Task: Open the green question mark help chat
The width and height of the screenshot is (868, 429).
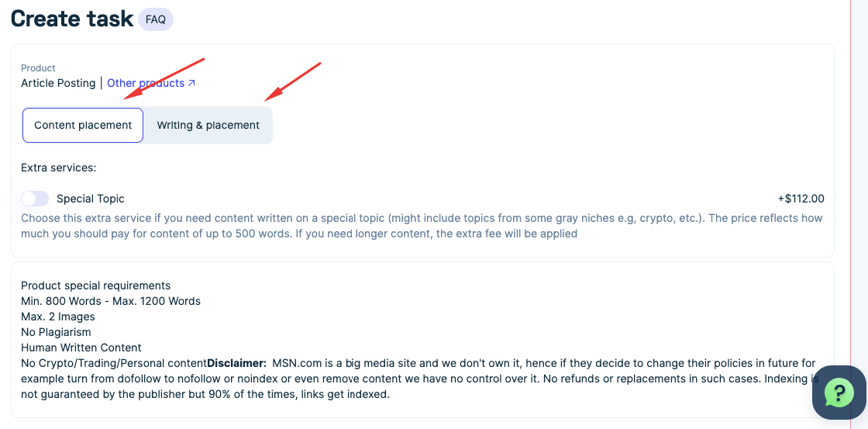Action: pyautogui.click(x=839, y=392)
